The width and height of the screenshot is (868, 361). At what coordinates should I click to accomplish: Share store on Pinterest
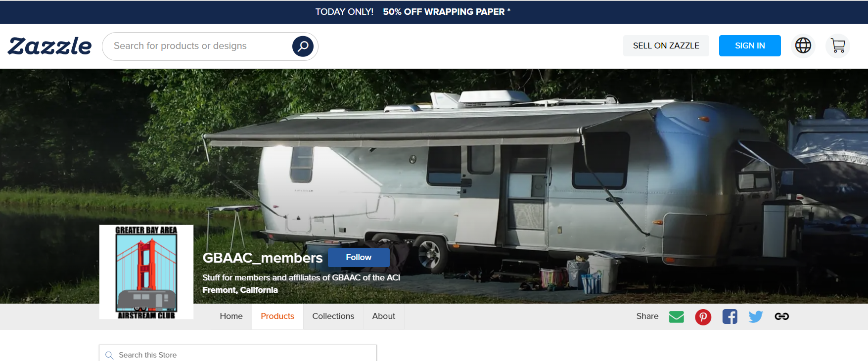pos(703,316)
